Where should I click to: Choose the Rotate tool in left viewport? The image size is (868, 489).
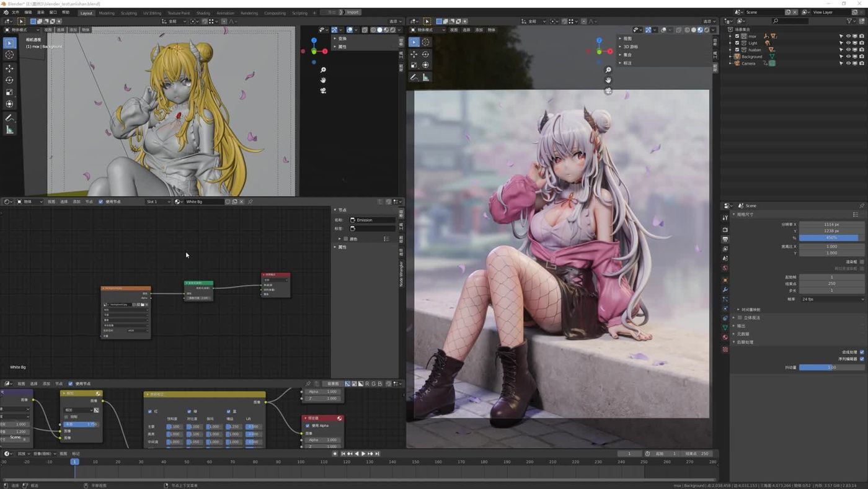point(9,80)
